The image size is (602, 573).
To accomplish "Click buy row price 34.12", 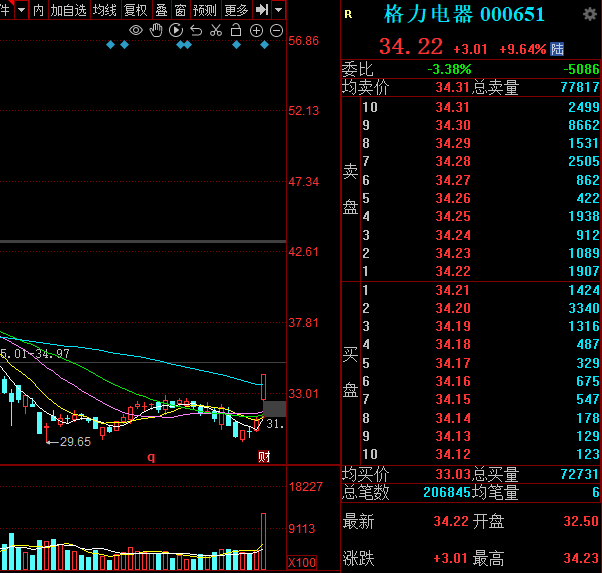I will coord(453,454).
